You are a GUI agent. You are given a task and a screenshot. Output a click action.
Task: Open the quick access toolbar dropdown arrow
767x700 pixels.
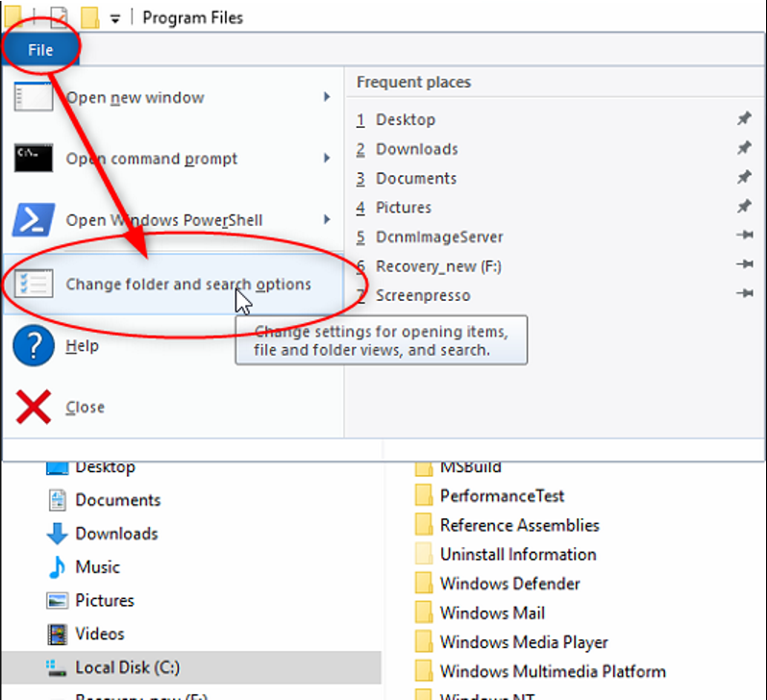tap(115, 18)
